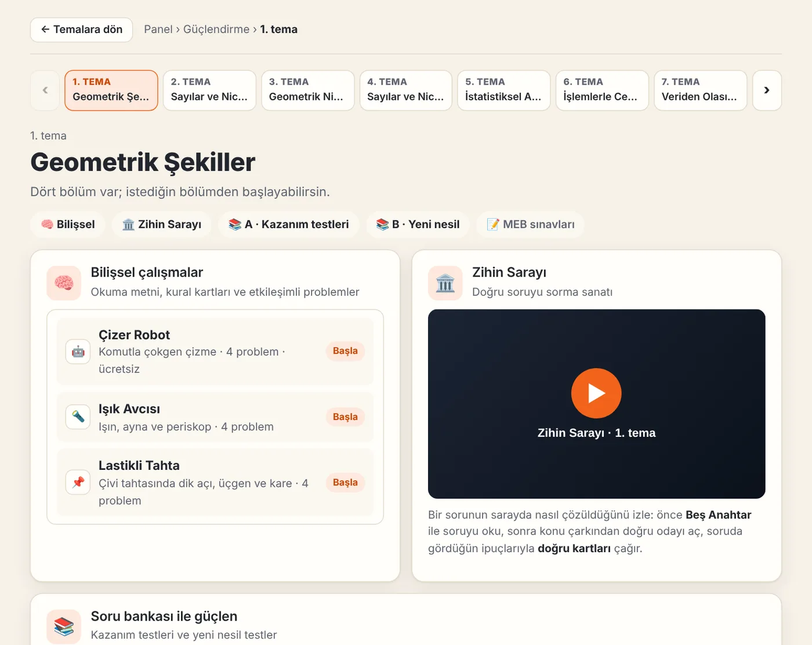Image resolution: width=812 pixels, height=645 pixels.
Task: Jump to the B · Yeni nesil chip
Action: pyautogui.click(x=418, y=224)
